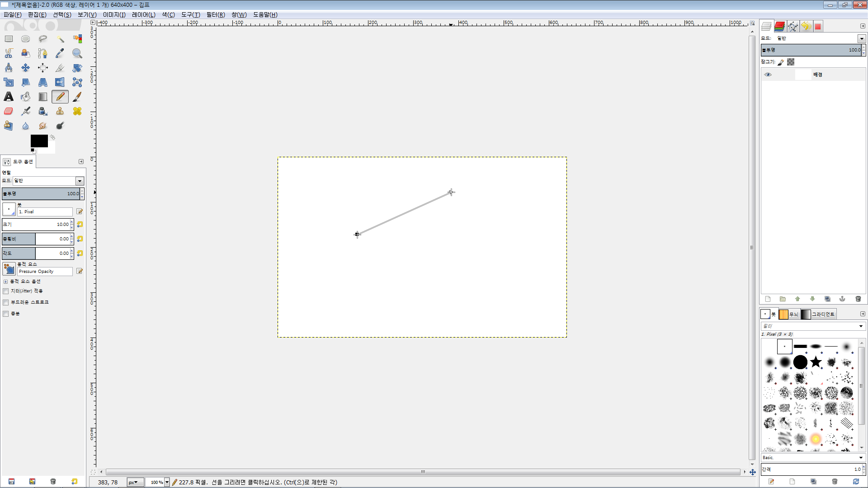Select the Color Picker tool
The height and width of the screenshot is (488, 868).
pyautogui.click(x=60, y=53)
